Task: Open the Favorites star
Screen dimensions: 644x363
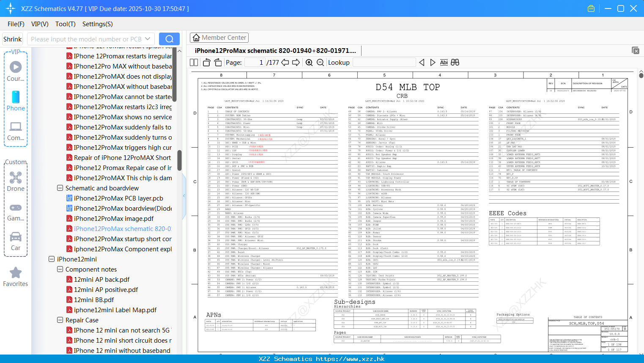Action: click(16, 277)
